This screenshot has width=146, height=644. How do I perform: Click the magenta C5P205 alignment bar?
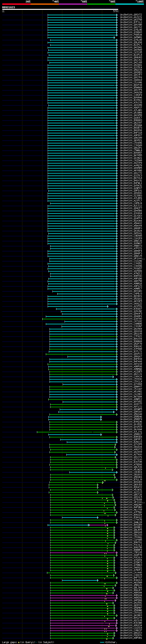coord(84,552)
